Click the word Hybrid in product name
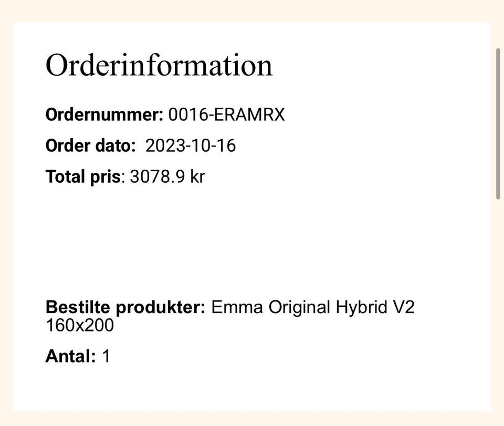Image resolution: width=504 pixels, height=426 pixels. 362,307
